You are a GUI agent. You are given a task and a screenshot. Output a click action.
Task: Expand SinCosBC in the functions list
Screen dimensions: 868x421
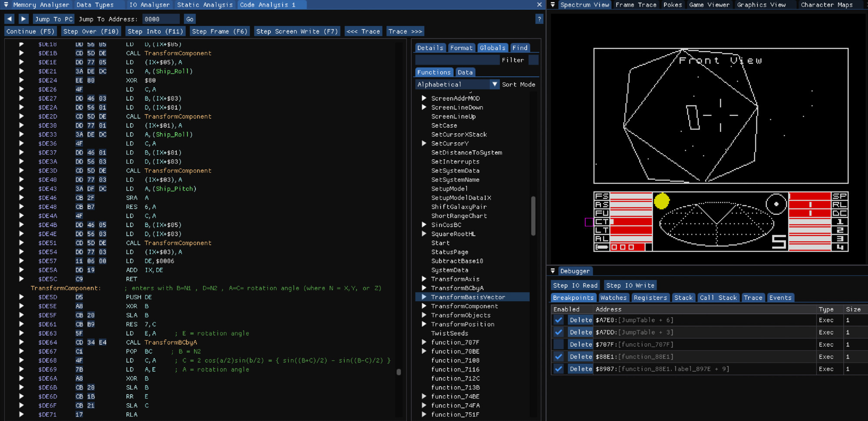click(424, 225)
